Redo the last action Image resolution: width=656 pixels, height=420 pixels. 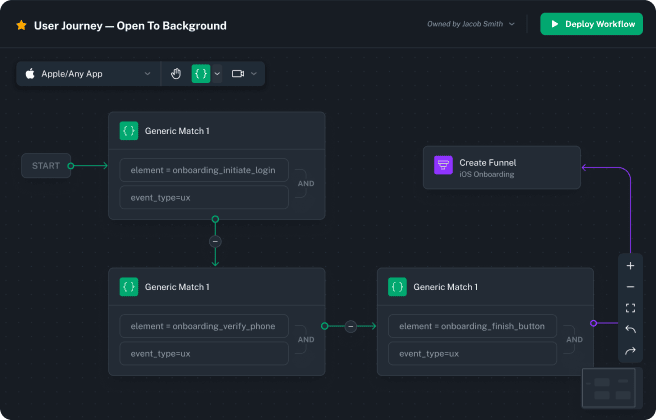click(630, 351)
